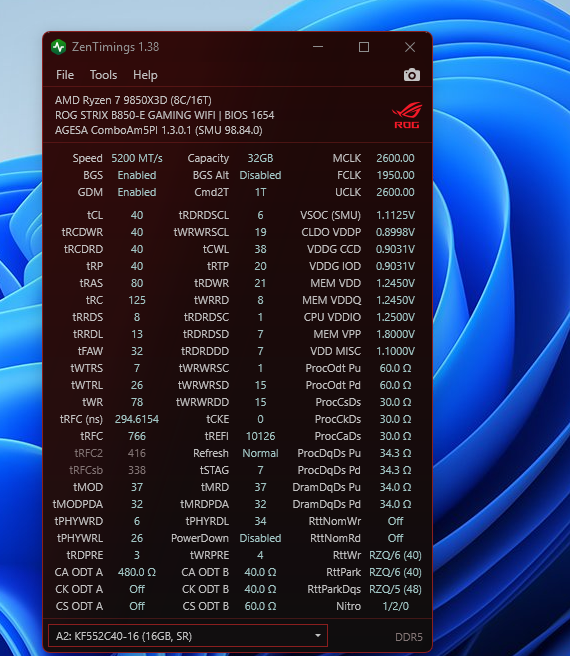Click the AGESA ComboAm5PI 1.3.0.1 line
This screenshot has width=570, height=656.
[x=159, y=130]
